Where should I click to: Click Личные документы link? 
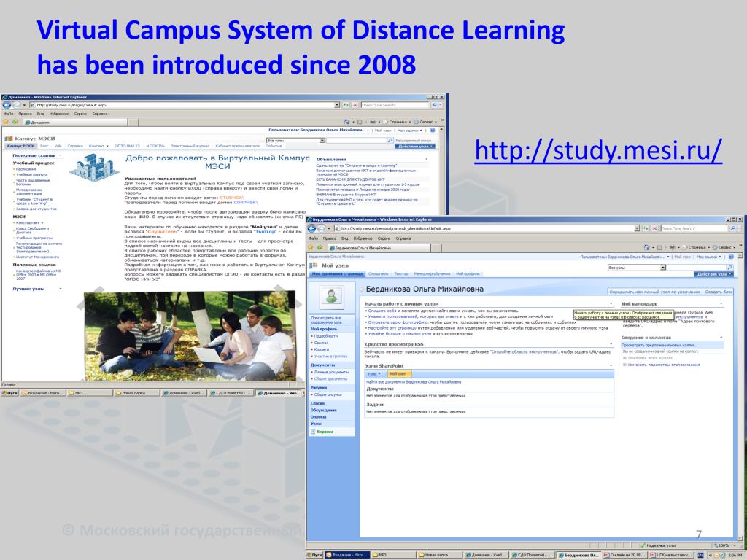tap(331, 372)
